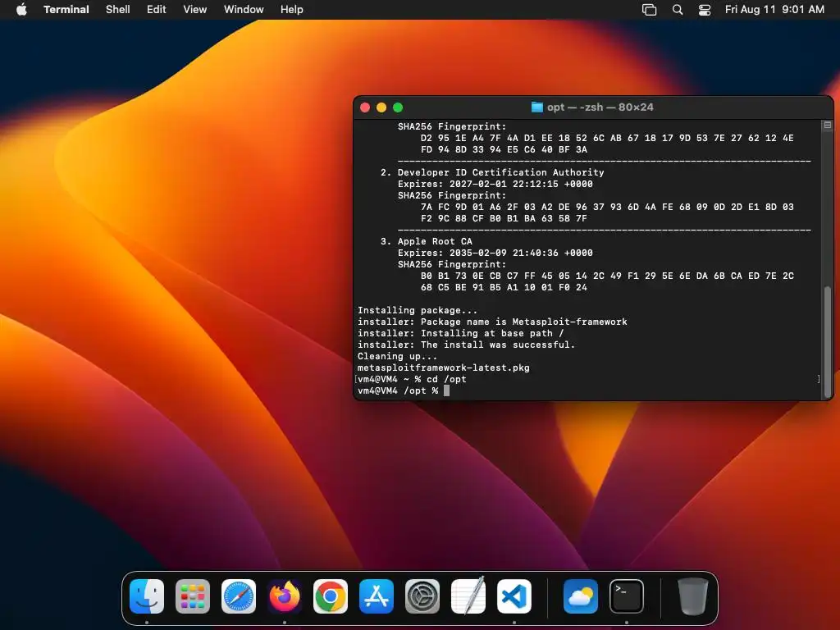Click the split pane icon in Terminal scrollbar corner
Screen dimensions: 840x630
(827, 125)
